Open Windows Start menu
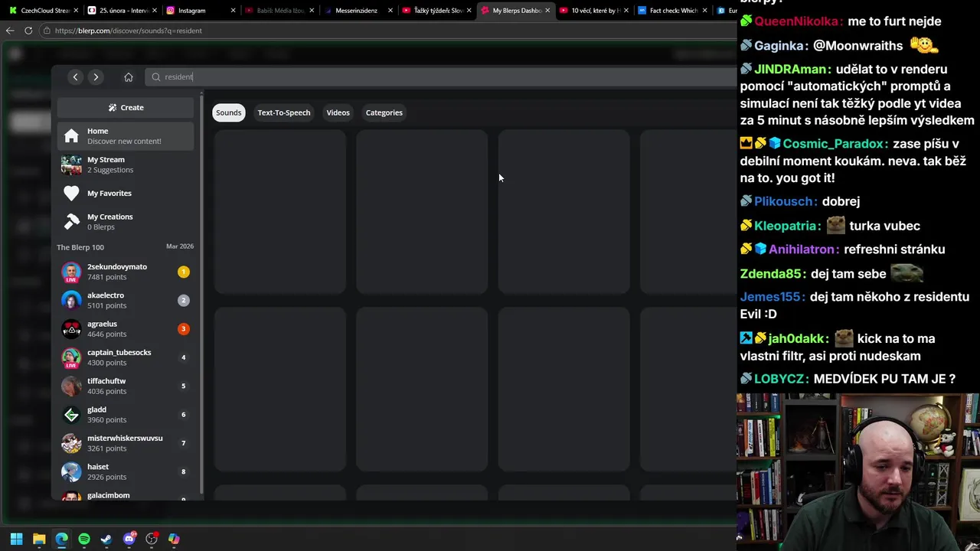Viewport: 980px width, 551px height. [16, 539]
